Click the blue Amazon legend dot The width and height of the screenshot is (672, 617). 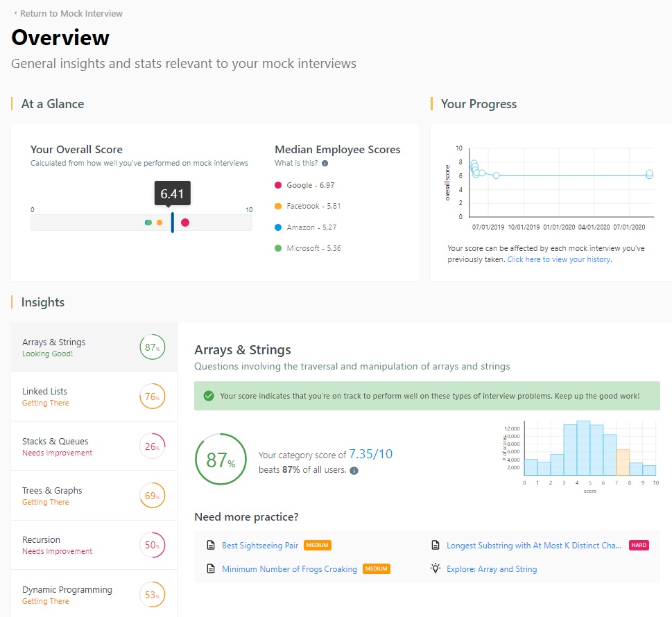(x=278, y=227)
